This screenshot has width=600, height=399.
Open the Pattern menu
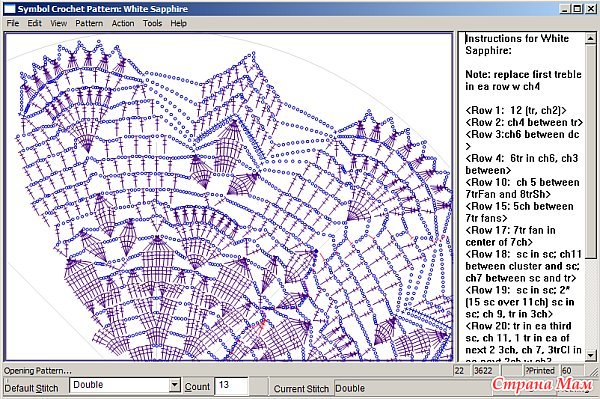[x=89, y=23]
